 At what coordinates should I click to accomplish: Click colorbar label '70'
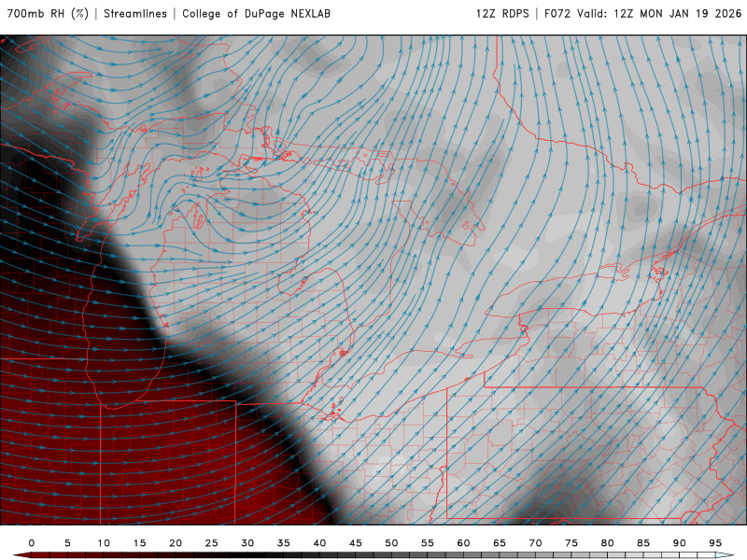click(x=535, y=543)
